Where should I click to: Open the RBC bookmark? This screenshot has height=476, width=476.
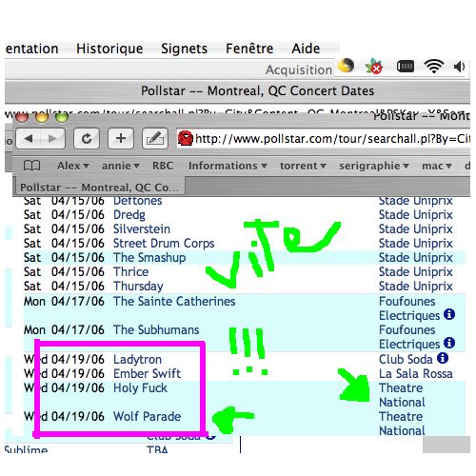(163, 166)
